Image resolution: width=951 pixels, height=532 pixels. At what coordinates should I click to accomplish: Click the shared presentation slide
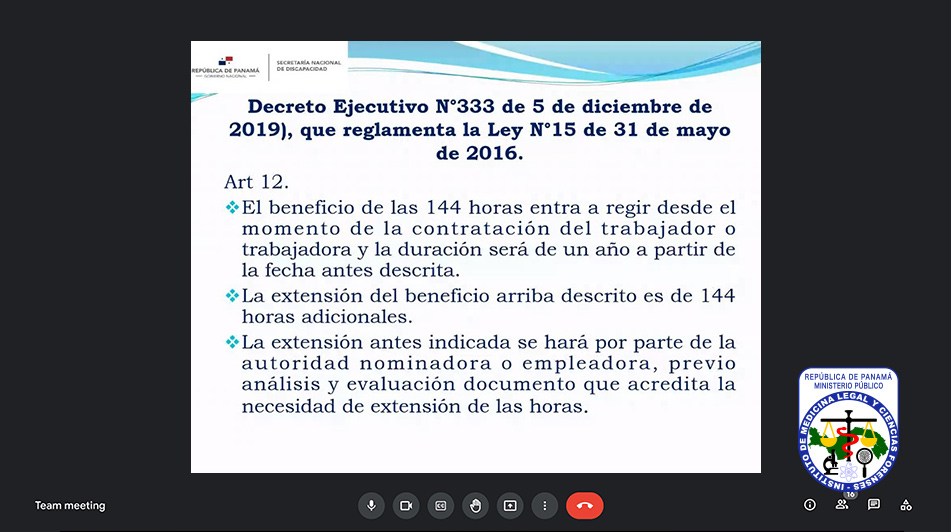coord(476,257)
